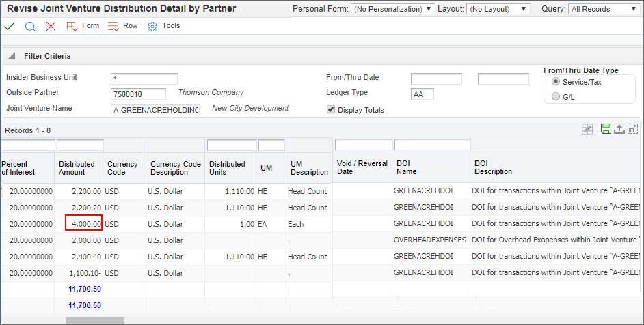Click the DOI for Overhead Exopenses description cell
Image resolution: width=644 pixels, height=325 pixels.
[x=555, y=240]
